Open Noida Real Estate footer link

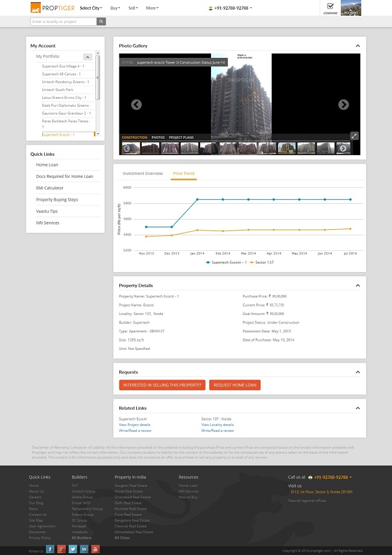pos(129,491)
